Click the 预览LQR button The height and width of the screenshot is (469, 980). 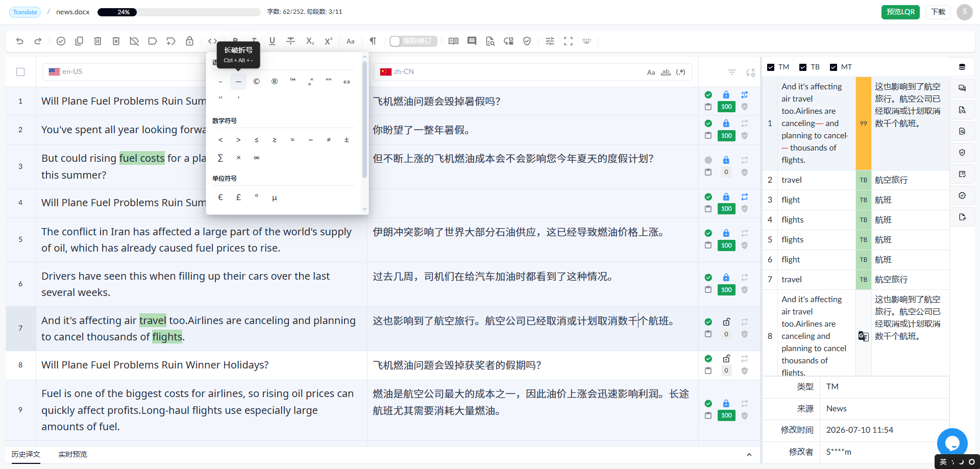coord(900,12)
